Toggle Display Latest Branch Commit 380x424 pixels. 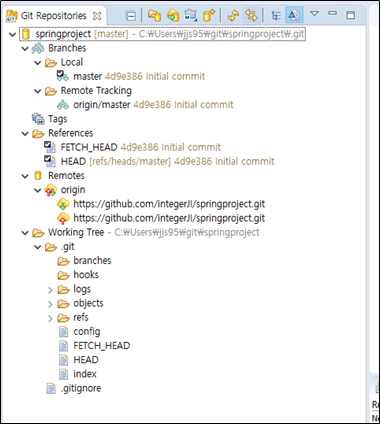coord(294,15)
